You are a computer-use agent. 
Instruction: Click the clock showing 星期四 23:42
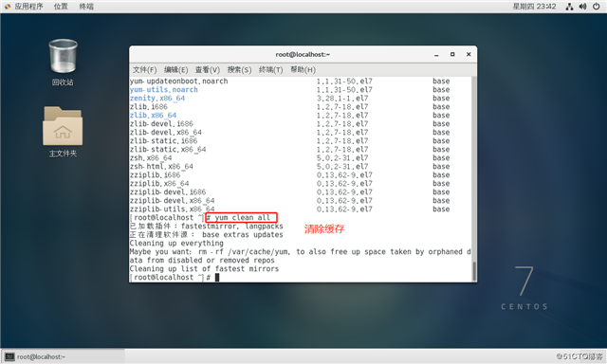(534, 7)
